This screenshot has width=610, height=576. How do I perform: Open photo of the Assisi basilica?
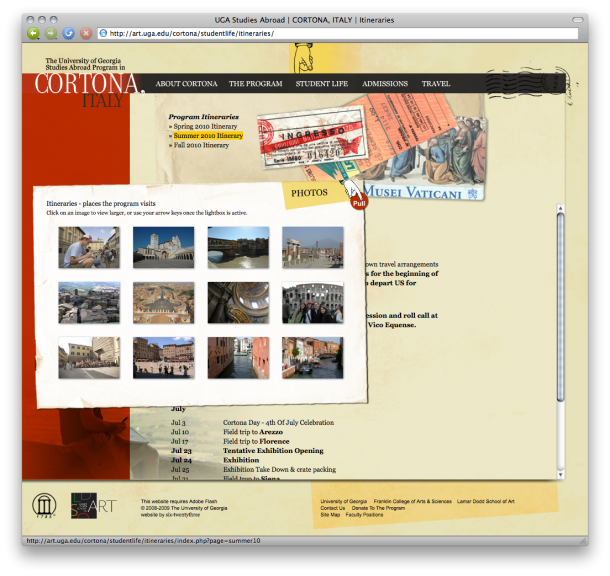163,247
